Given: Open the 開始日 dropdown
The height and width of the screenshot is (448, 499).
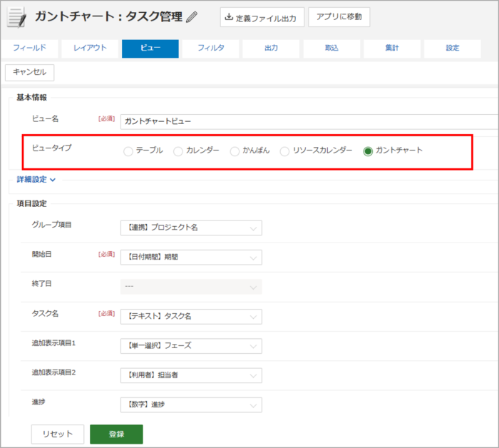Looking at the screenshot, I should (191, 258).
